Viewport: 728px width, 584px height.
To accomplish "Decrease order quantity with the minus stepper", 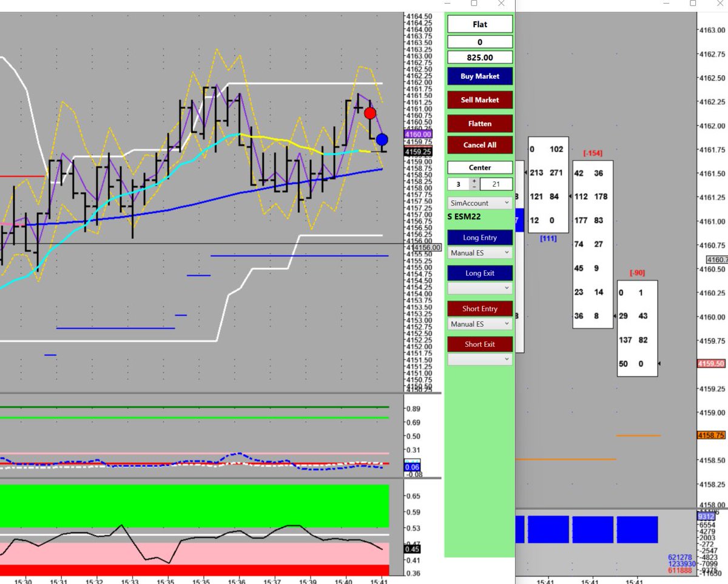I will (x=474, y=187).
